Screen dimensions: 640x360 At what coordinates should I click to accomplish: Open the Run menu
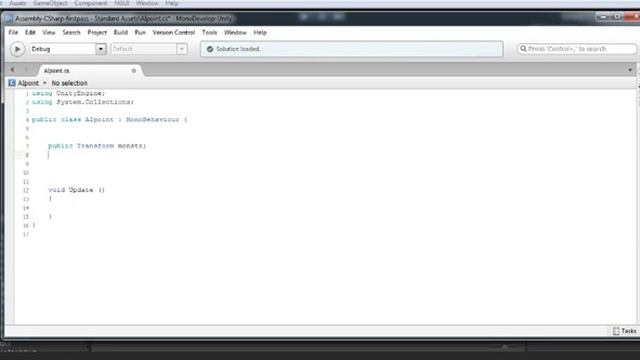click(x=140, y=32)
